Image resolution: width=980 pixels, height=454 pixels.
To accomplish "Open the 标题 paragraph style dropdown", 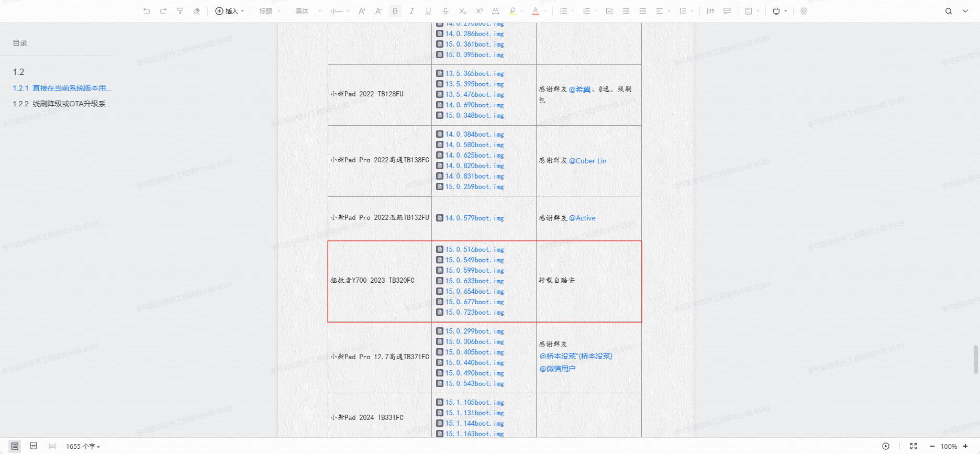I will tap(270, 11).
